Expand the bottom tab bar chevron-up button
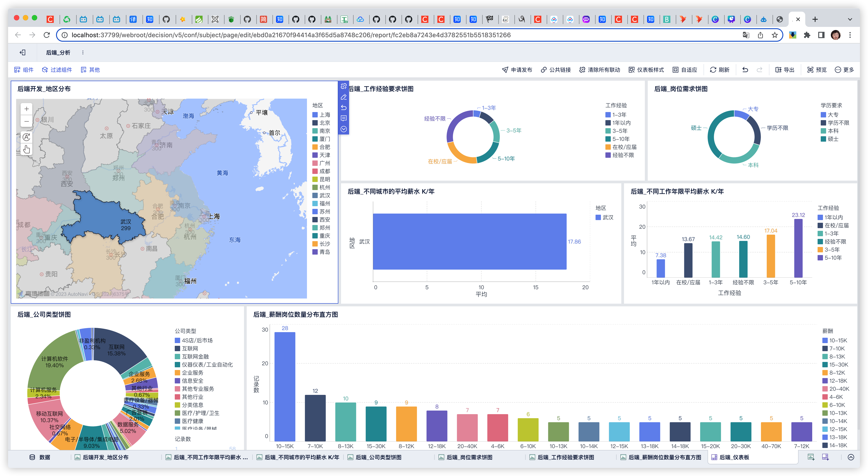Screen dimensions: 868x476 coord(851,457)
